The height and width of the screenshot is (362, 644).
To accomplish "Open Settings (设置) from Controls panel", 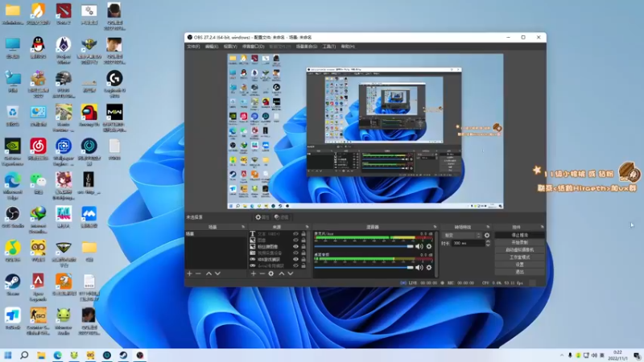I will (x=519, y=265).
